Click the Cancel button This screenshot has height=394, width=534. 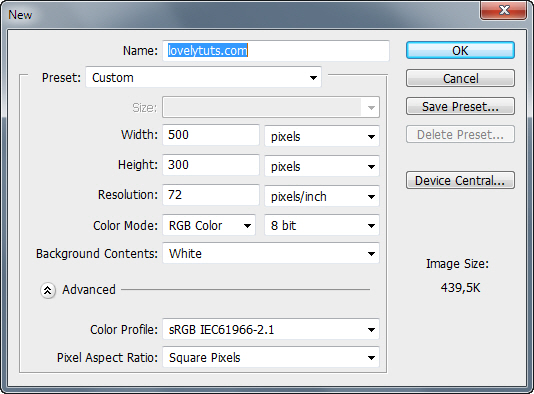pyautogui.click(x=460, y=78)
